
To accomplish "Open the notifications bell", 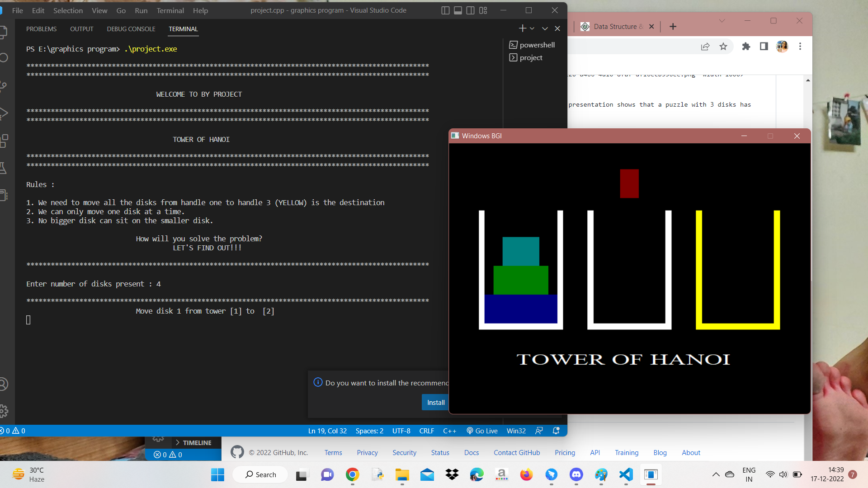I will 556,431.
